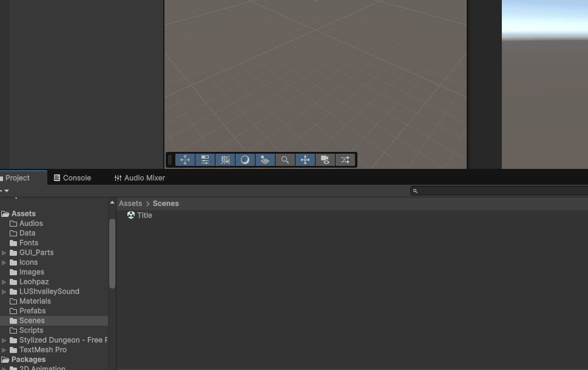Screen dimensions: 588x370
Task: Expand the Leohpaz folder arrow
Action: click(x=4, y=282)
